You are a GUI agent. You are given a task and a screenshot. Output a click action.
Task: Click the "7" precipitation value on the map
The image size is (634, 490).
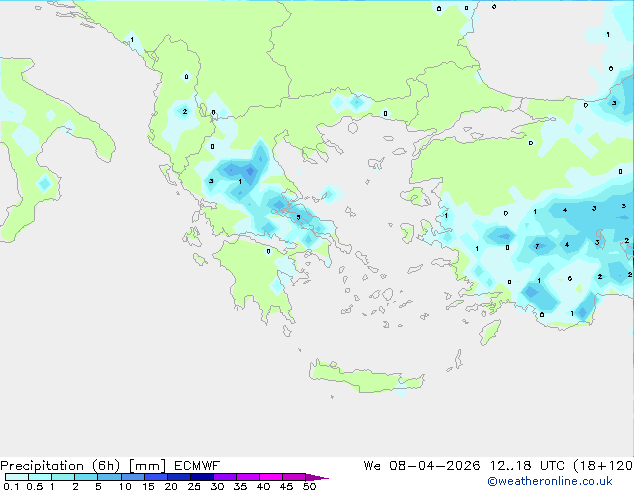pos(537,246)
